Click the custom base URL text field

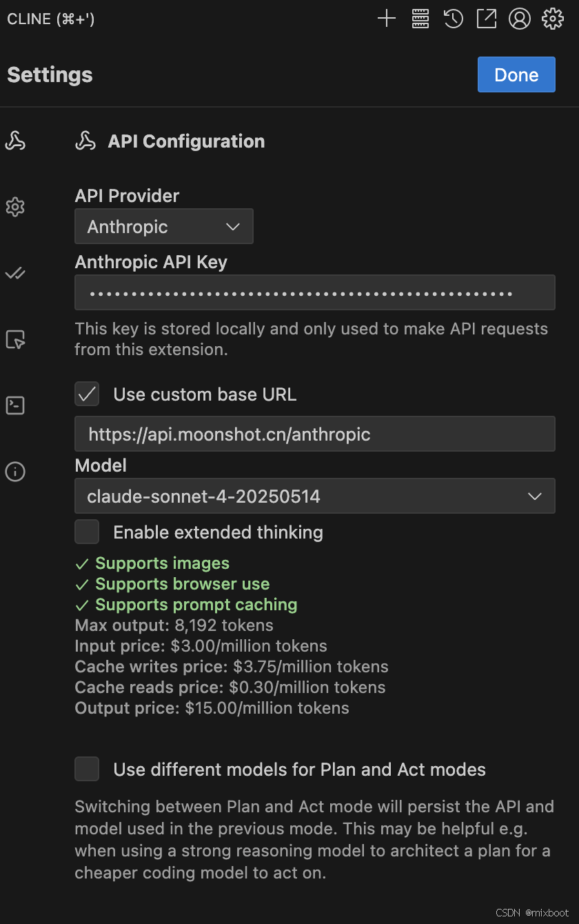click(315, 434)
